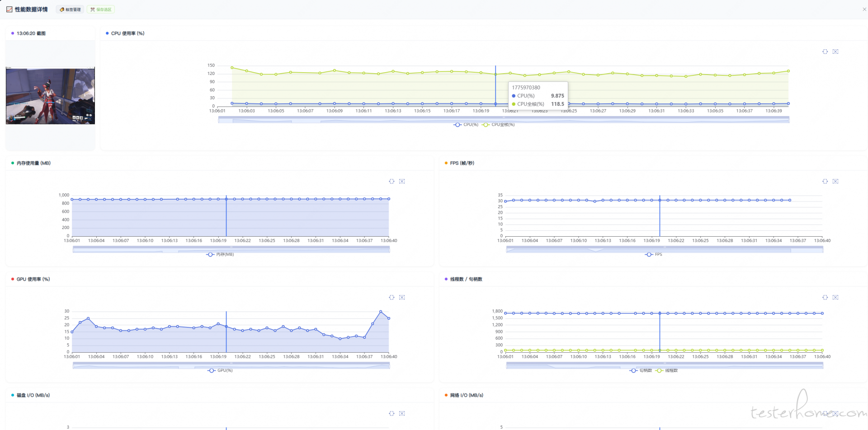Click the GPU chart data zoom slider

point(231,365)
